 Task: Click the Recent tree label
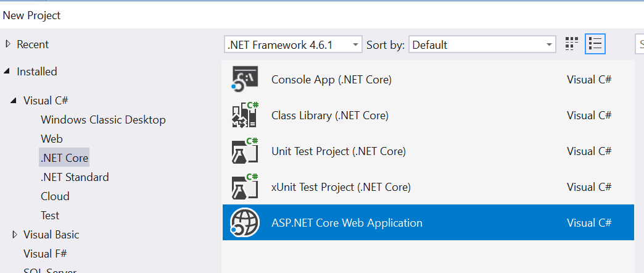[x=33, y=44]
